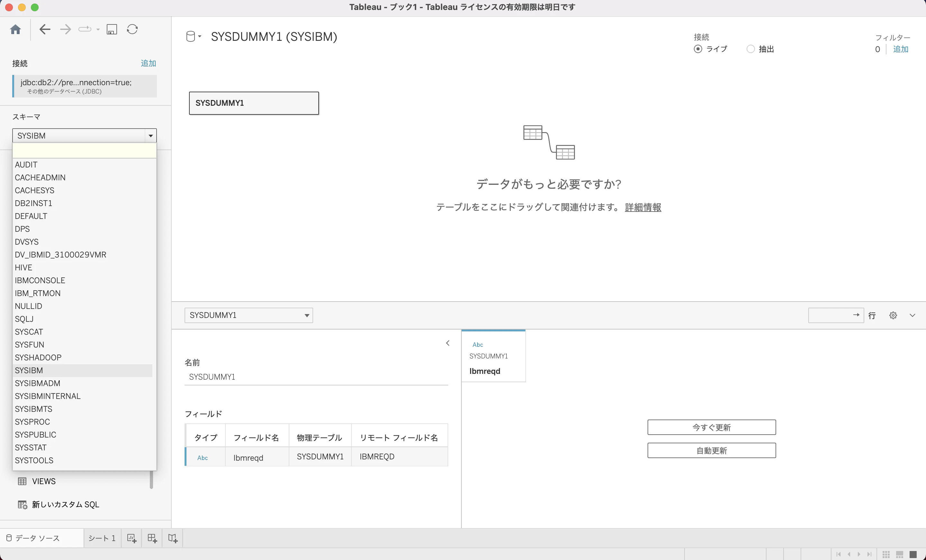Collapse the data grid chevron
The image size is (926, 560).
click(912, 315)
